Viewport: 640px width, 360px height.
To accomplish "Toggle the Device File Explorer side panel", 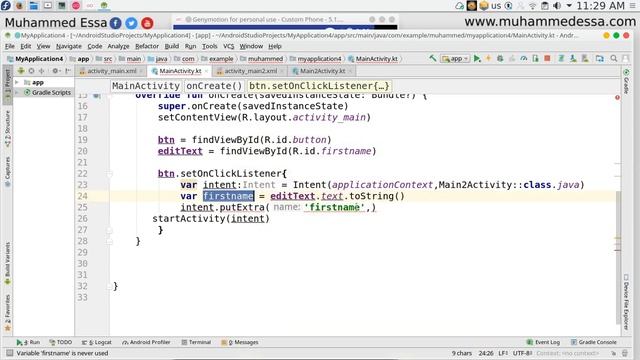I will [x=626, y=302].
